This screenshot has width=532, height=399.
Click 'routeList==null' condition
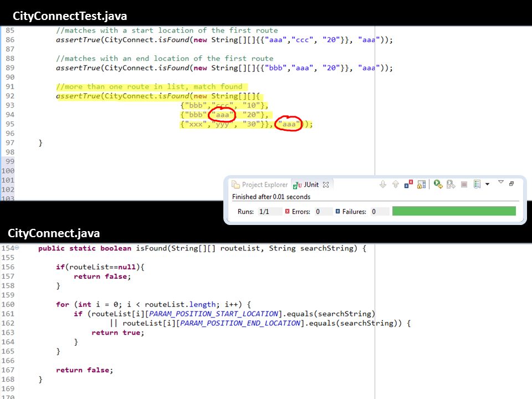103,267
